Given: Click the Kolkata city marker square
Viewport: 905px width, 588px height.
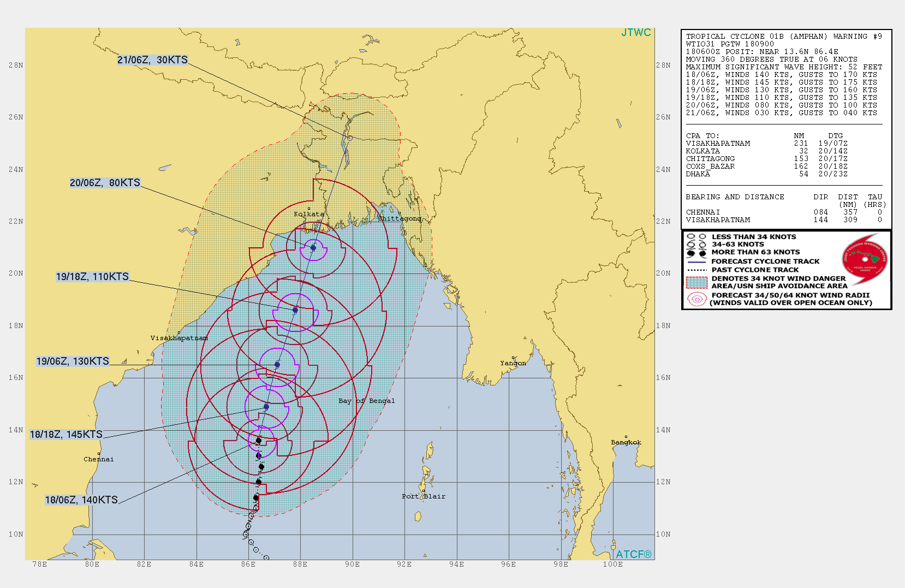Looking at the screenshot, I should (x=308, y=209).
